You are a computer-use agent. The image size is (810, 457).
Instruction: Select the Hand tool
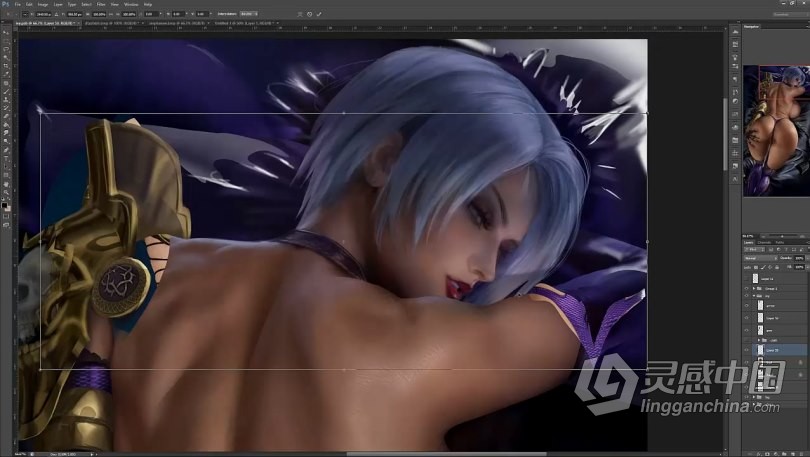(6, 184)
